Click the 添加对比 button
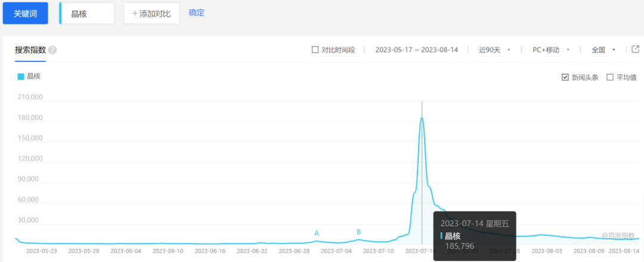The height and width of the screenshot is (262, 644). tap(151, 13)
